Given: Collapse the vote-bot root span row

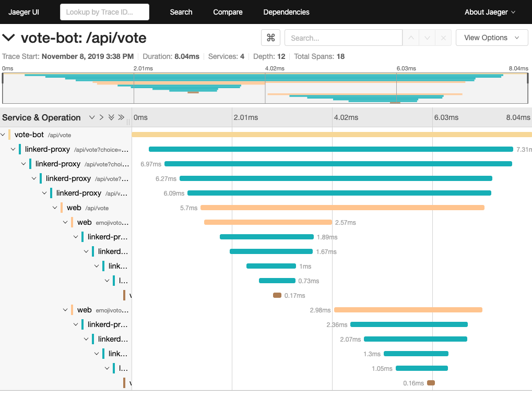Looking at the screenshot, I should point(3,135).
